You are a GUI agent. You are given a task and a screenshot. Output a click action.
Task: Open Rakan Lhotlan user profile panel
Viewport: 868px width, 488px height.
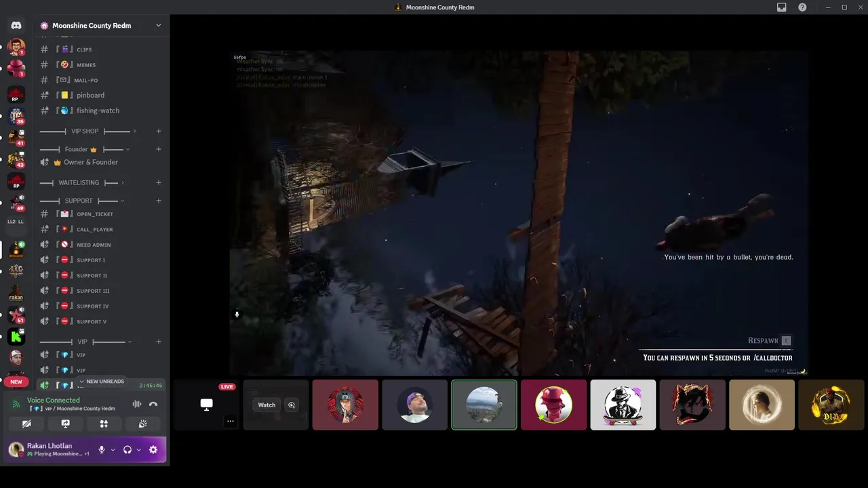(x=50, y=449)
